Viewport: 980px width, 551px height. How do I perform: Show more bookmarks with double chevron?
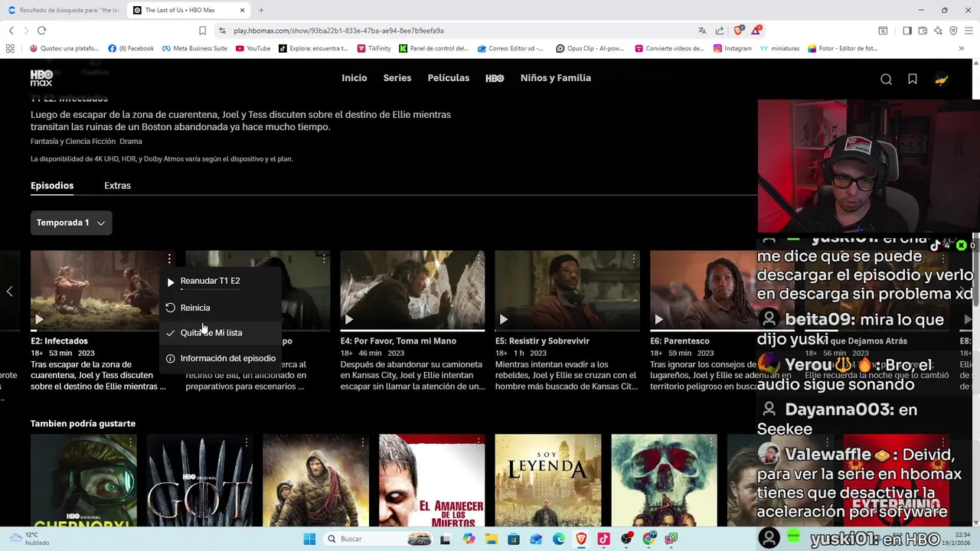point(961,48)
